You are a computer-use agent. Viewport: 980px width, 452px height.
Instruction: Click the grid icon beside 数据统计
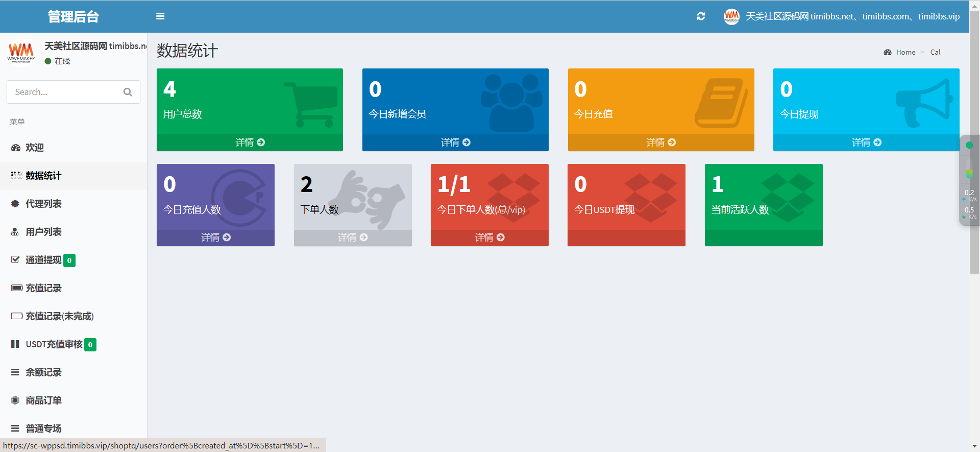(16, 175)
